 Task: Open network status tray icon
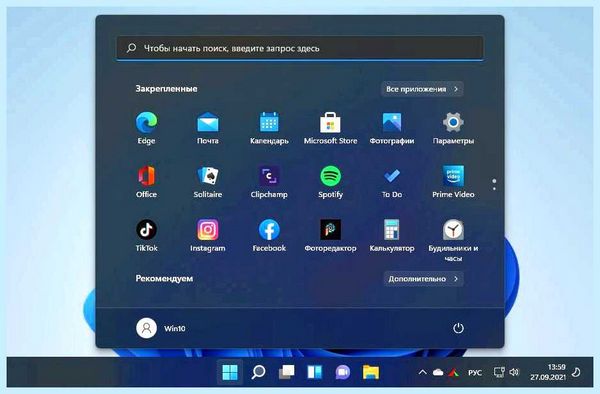click(499, 372)
